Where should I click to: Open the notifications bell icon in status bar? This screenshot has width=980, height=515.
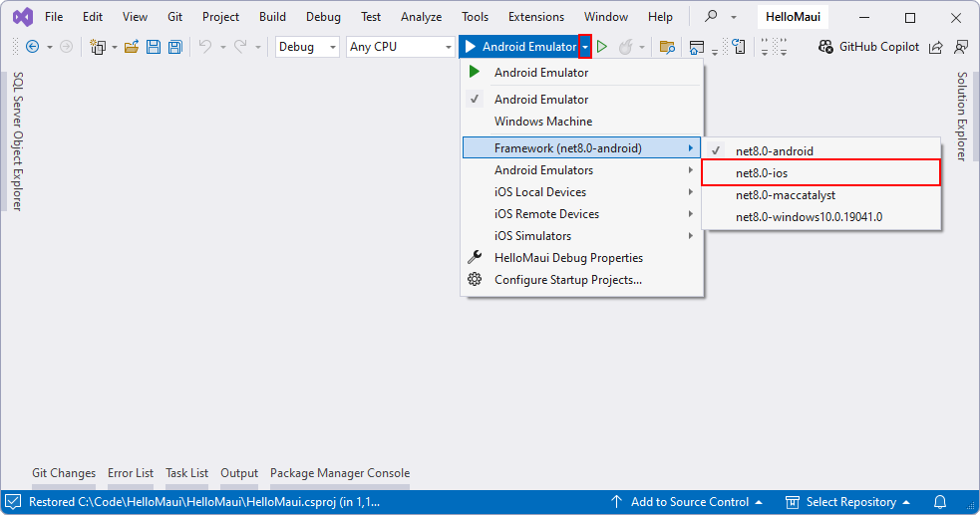(940, 502)
